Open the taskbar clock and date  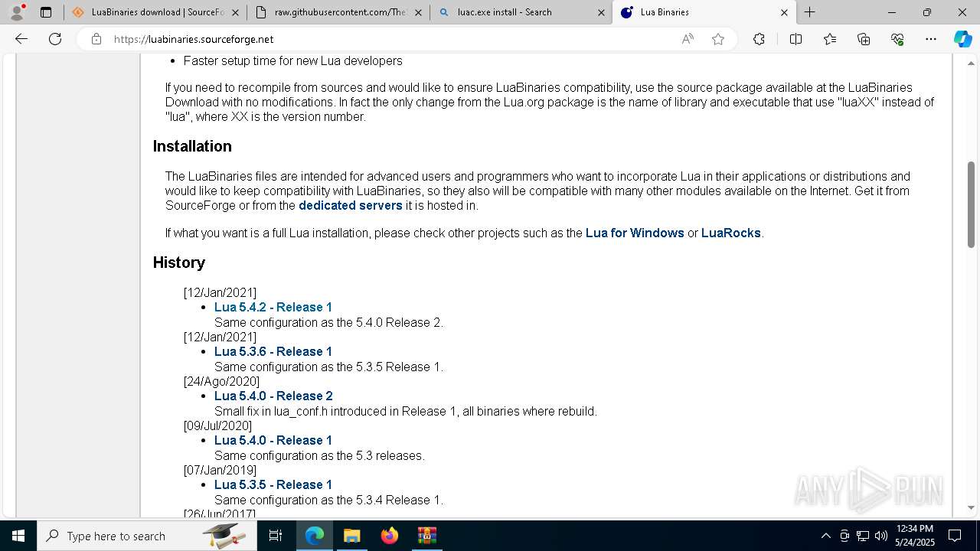915,536
